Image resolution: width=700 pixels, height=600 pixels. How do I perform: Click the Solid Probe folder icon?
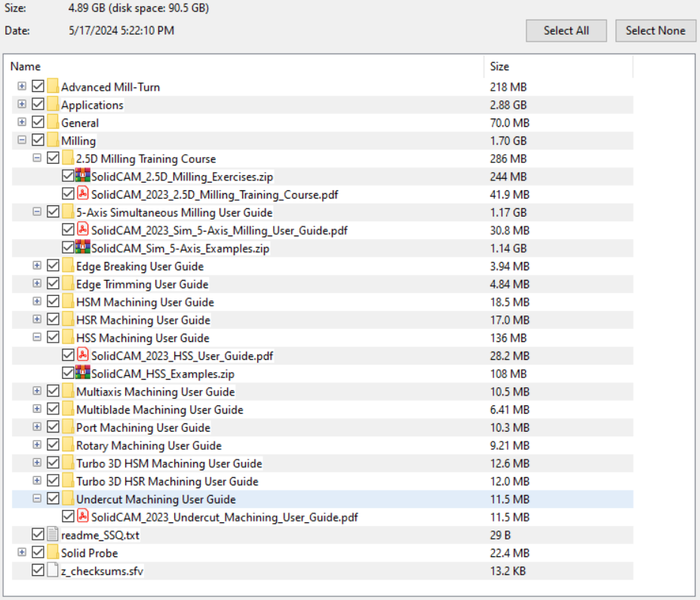[x=53, y=552]
